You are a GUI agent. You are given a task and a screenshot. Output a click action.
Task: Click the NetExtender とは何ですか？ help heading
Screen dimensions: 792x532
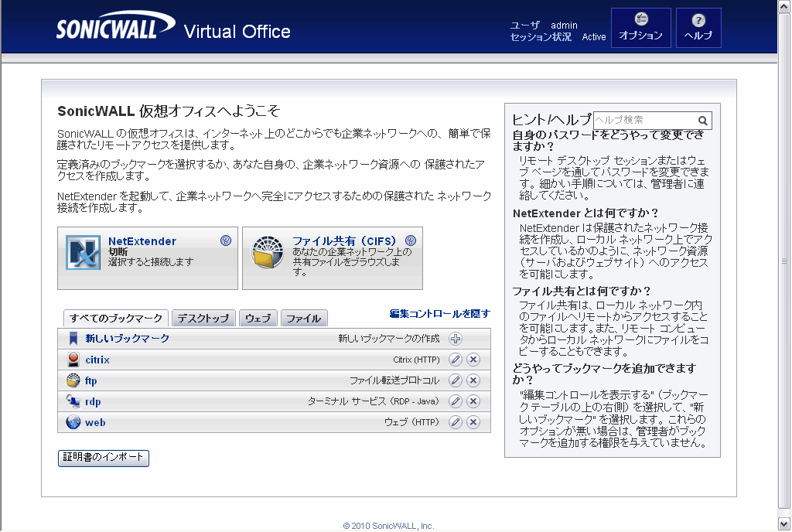(x=586, y=213)
